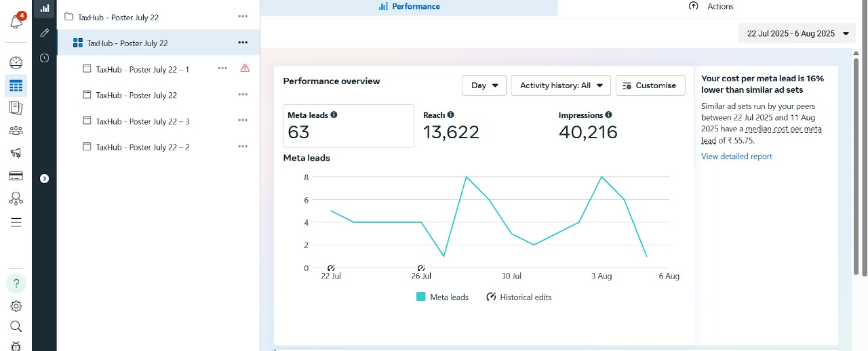Click the warning triangle on Poster July 22 – 1
Screen dimensions: 868x351
(x=245, y=68)
